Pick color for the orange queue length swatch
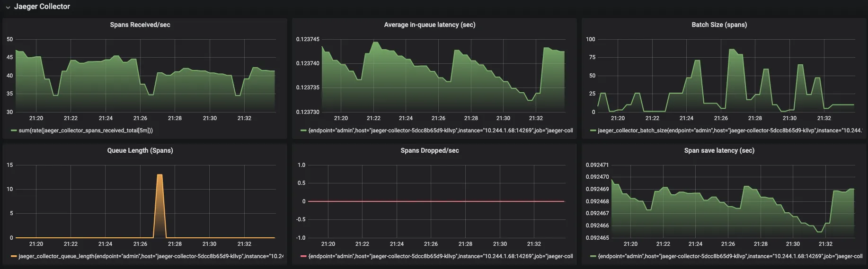 (14, 256)
